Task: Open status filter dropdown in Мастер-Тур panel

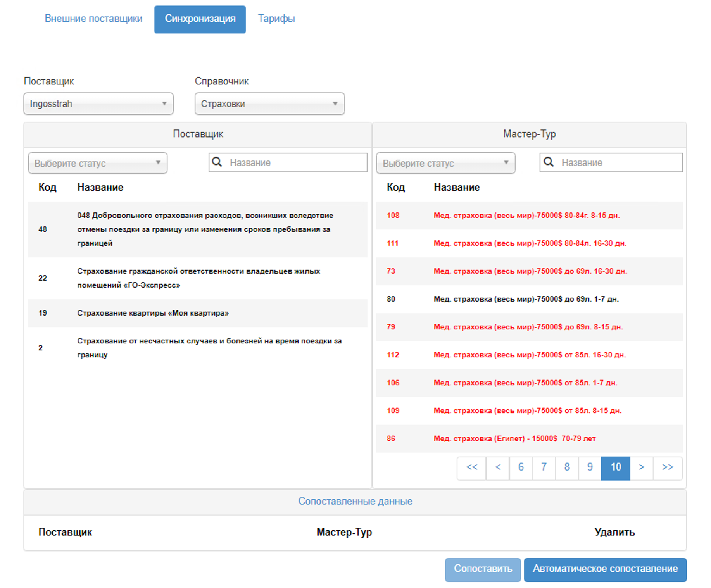Action: point(445,163)
